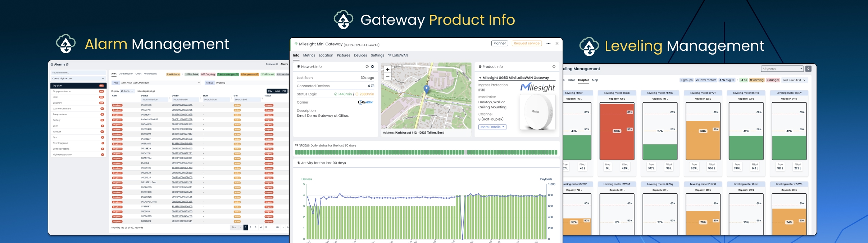Screen dimensions: 868x243
Task: Switch to the Table view in Leveling Management
Action: [571, 80]
